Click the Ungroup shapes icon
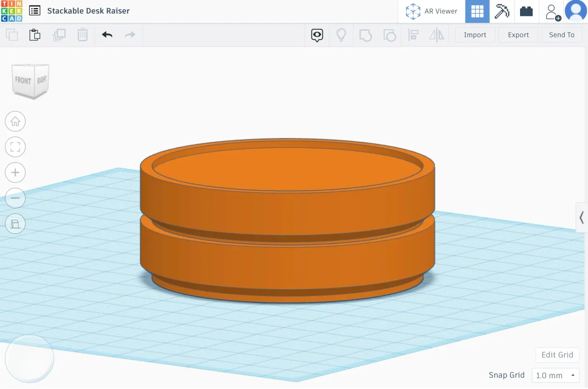This screenshot has height=389, width=588. (x=390, y=35)
